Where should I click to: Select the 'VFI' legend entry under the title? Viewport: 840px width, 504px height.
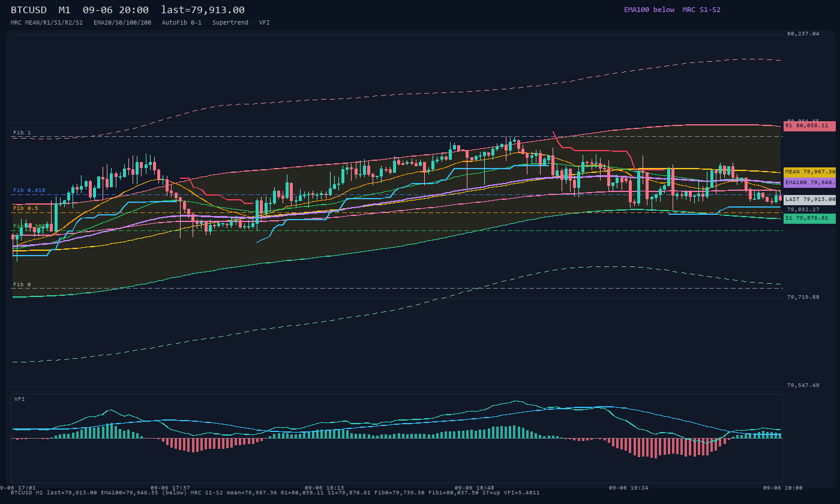pos(265,22)
